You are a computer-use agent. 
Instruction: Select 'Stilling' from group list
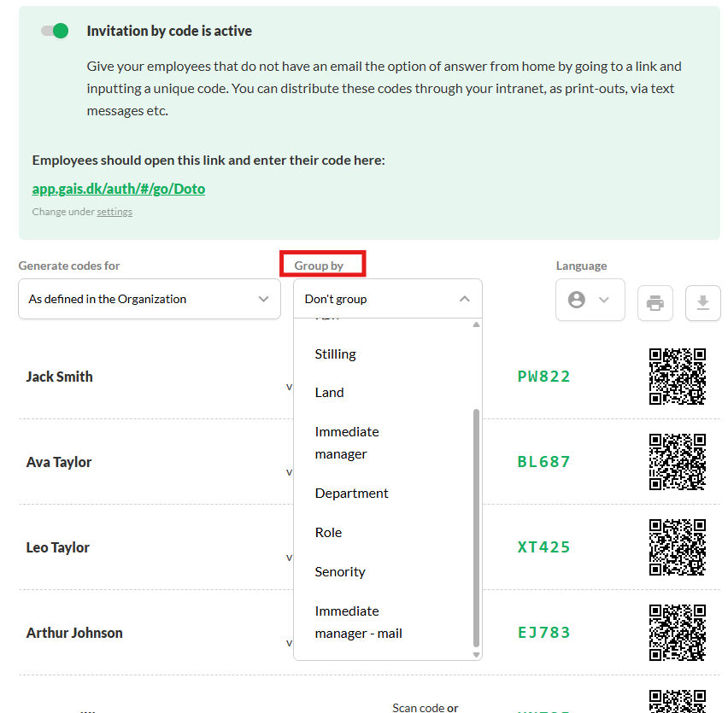pos(335,354)
